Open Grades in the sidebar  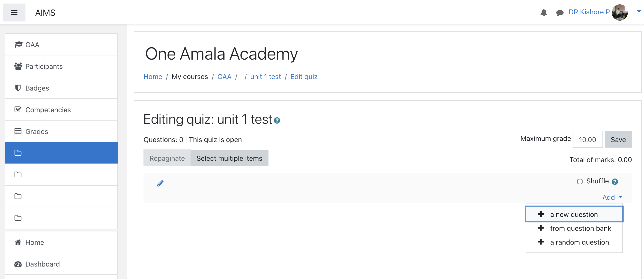pos(36,131)
